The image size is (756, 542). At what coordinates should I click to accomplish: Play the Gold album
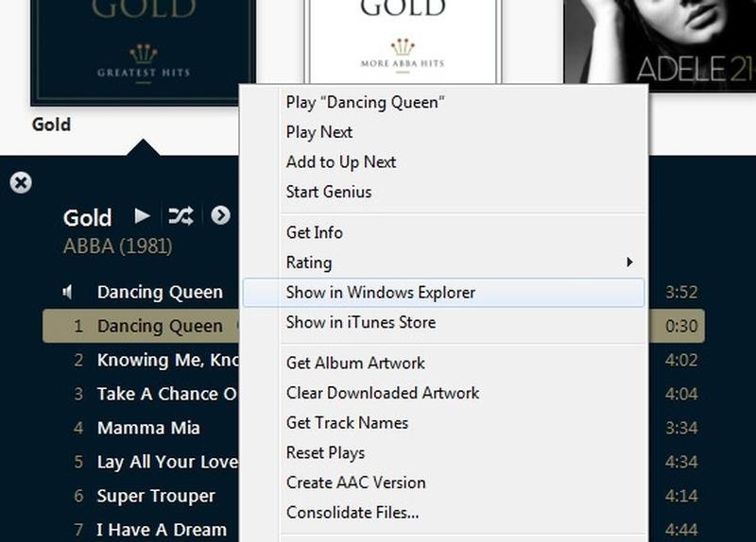pos(142,216)
